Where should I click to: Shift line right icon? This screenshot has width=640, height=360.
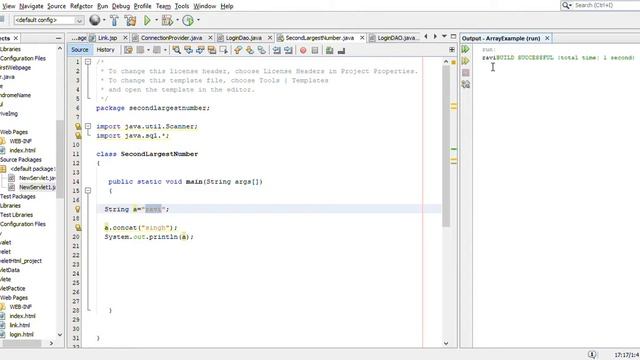pyautogui.click(x=289, y=50)
